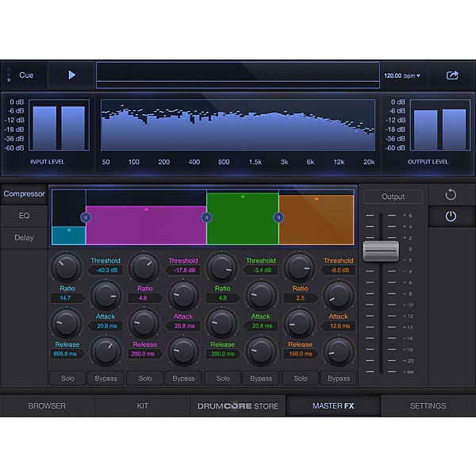Enable Bypass on the orange band
Viewport: 476px width, 476px height.
pyautogui.click(x=339, y=378)
